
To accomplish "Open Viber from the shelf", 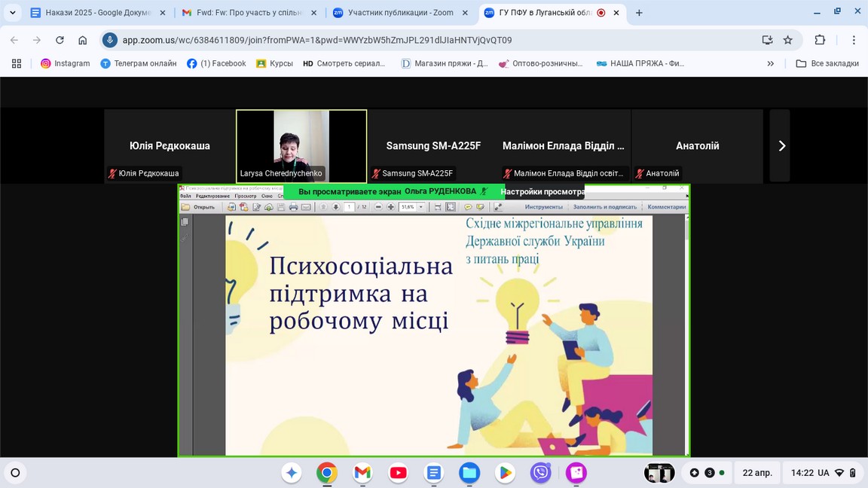I will click(x=540, y=473).
